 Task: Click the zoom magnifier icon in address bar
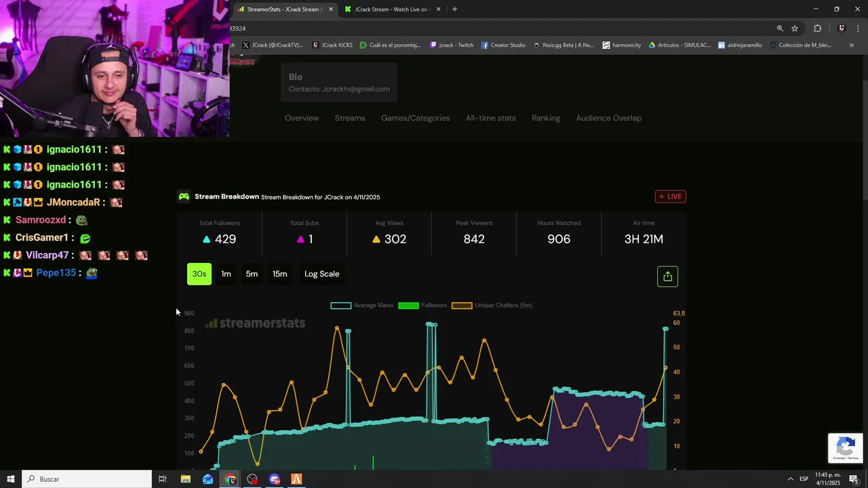(780, 28)
